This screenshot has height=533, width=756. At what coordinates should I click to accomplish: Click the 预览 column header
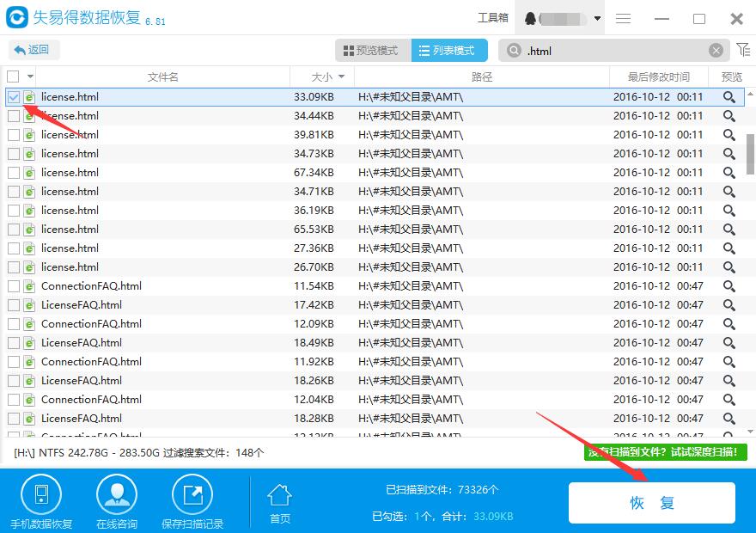(731, 77)
